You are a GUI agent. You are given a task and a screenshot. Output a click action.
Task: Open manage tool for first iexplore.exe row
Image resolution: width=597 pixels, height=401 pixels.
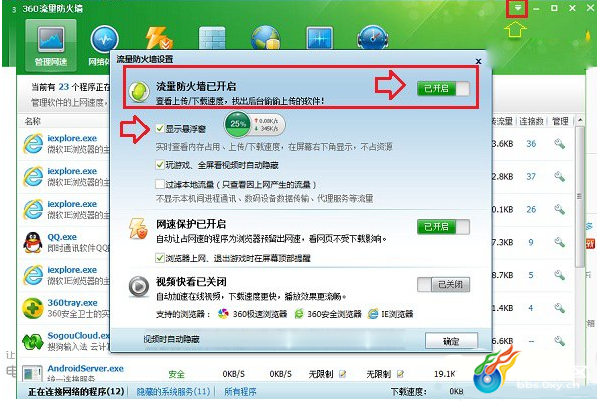559,144
